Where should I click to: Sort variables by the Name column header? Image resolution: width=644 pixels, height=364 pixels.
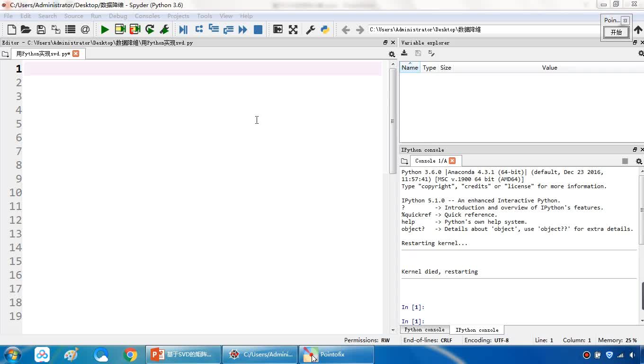410,67
